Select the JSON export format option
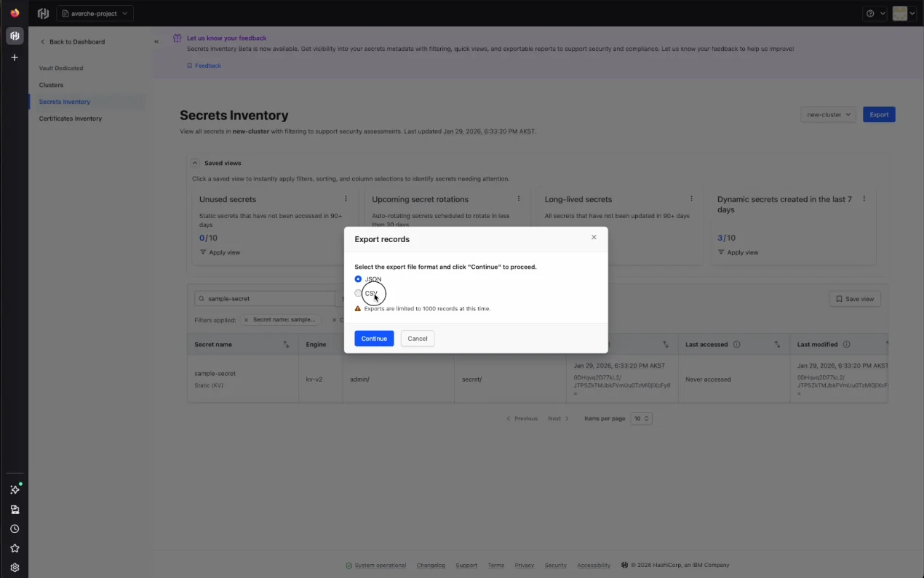The image size is (924, 578). 358,278
